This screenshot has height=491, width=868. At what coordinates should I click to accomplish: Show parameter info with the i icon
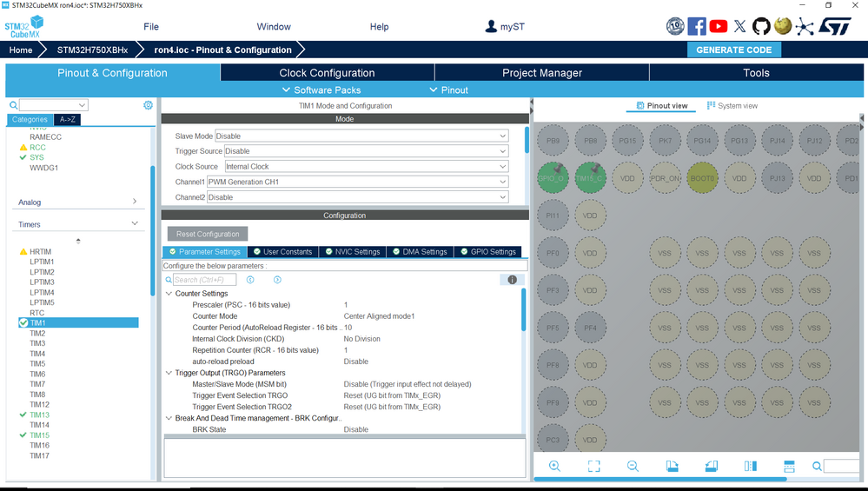512,280
